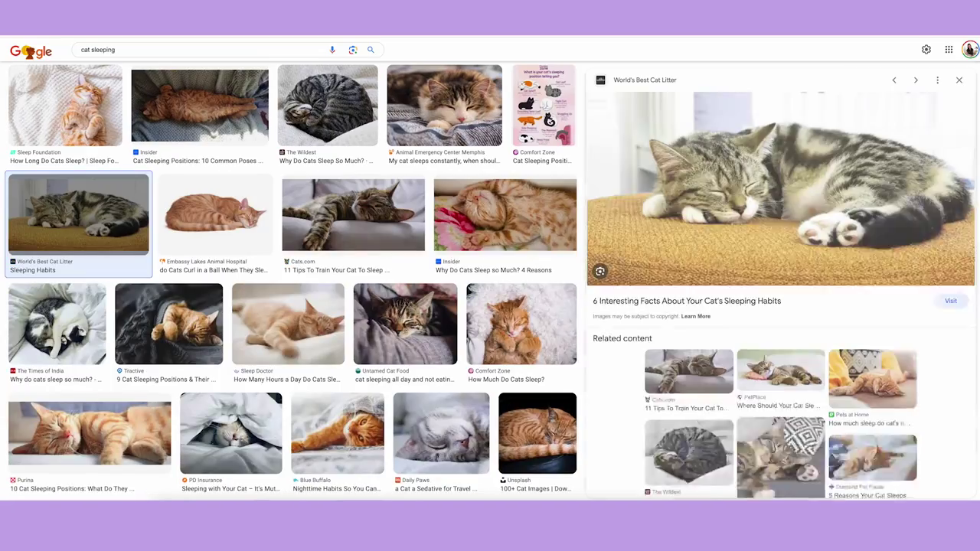Click the Visit button
This screenshot has width=980, height=551.
(950, 301)
